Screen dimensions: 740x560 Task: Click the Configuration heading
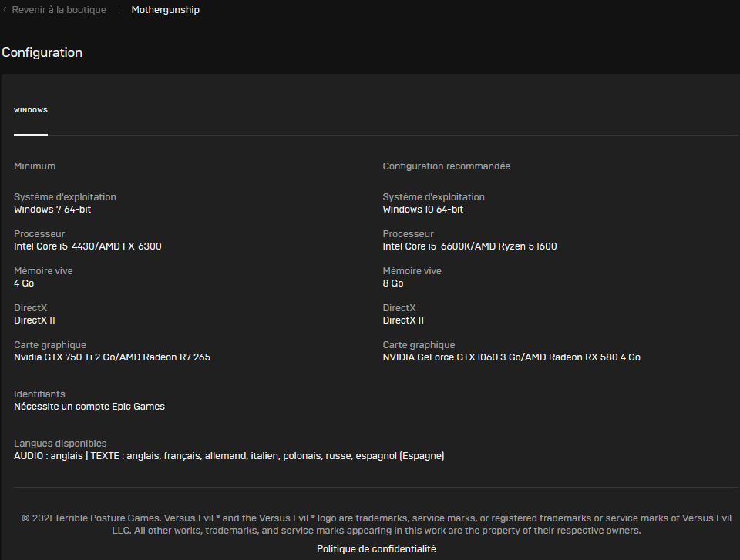click(x=42, y=52)
